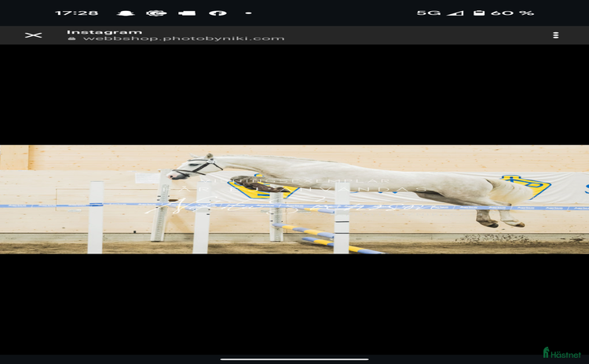Tap the Instagram page title
Viewport: 589px width, 364px height.
104,32
